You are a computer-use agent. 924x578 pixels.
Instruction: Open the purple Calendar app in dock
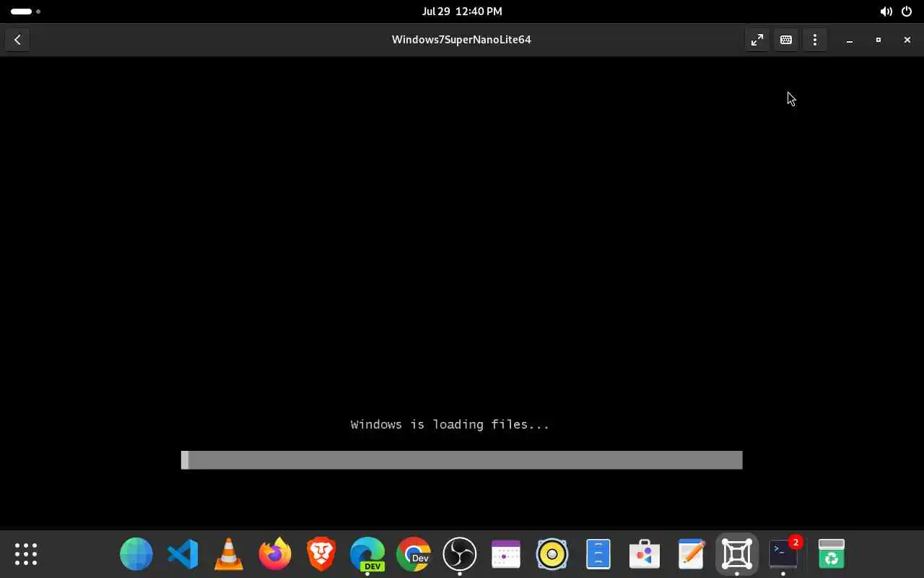[x=506, y=554]
